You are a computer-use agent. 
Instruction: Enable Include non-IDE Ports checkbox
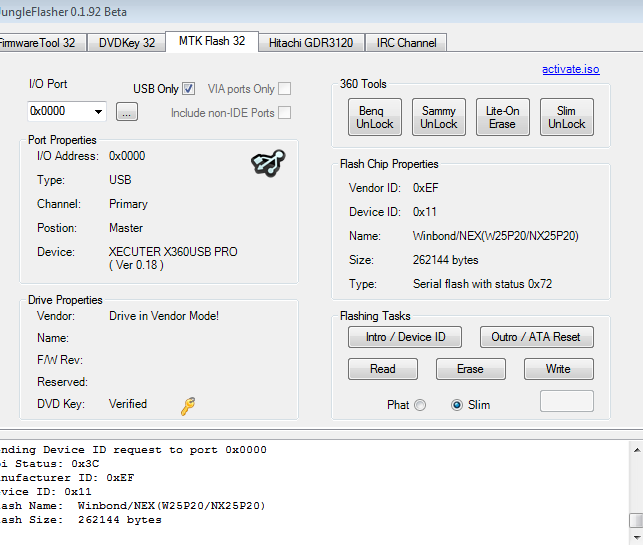tap(285, 112)
